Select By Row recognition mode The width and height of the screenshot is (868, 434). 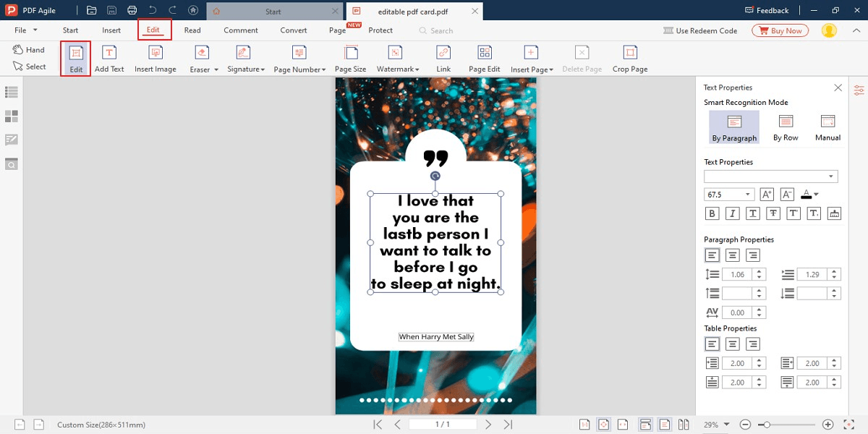(786, 127)
